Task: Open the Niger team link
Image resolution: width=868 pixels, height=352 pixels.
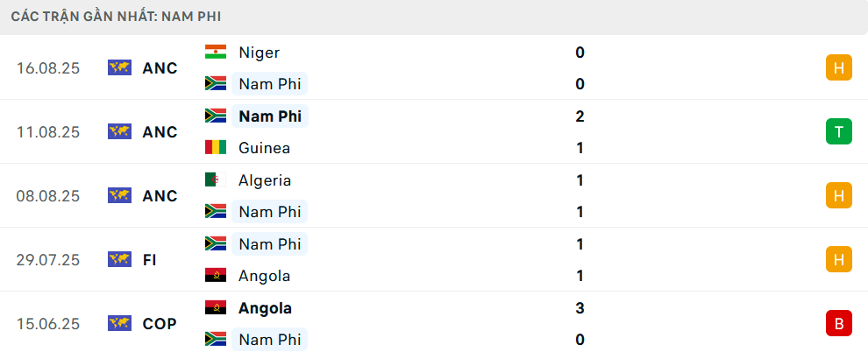Action: 259,53
